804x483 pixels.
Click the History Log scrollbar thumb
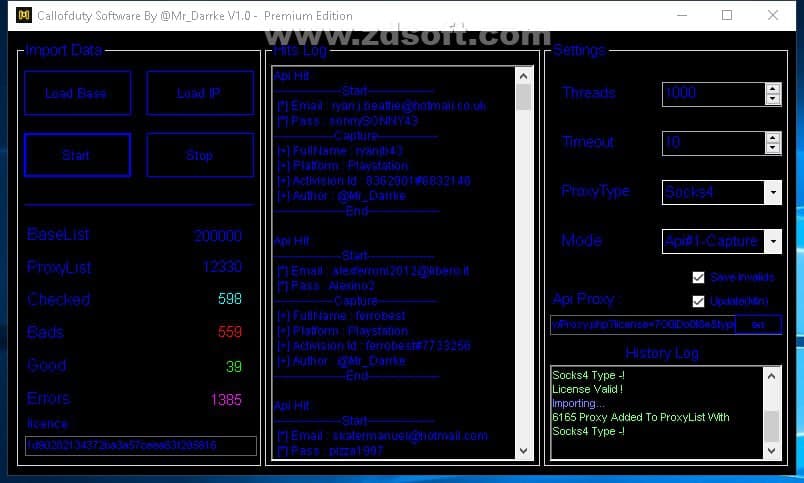tap(772, 426)
